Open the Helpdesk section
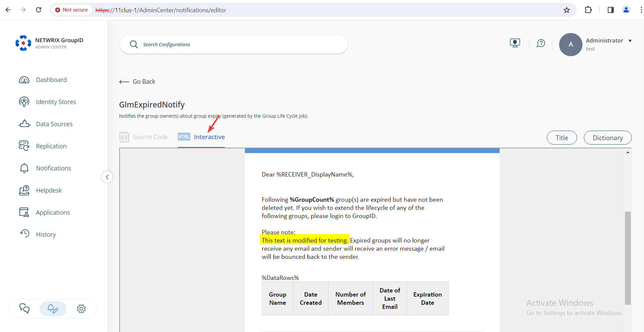The height and width of the screenshot is (332, 644). [x=49, y=190]
